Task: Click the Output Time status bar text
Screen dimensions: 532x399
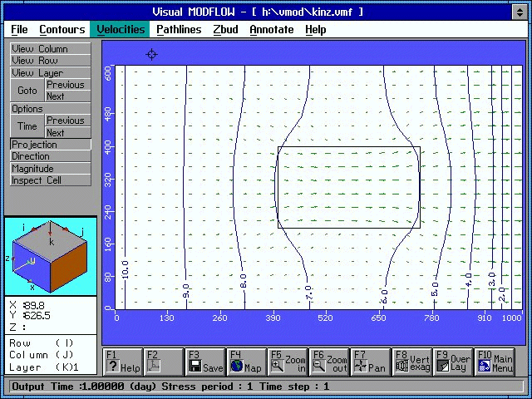Action: point(170,387)
